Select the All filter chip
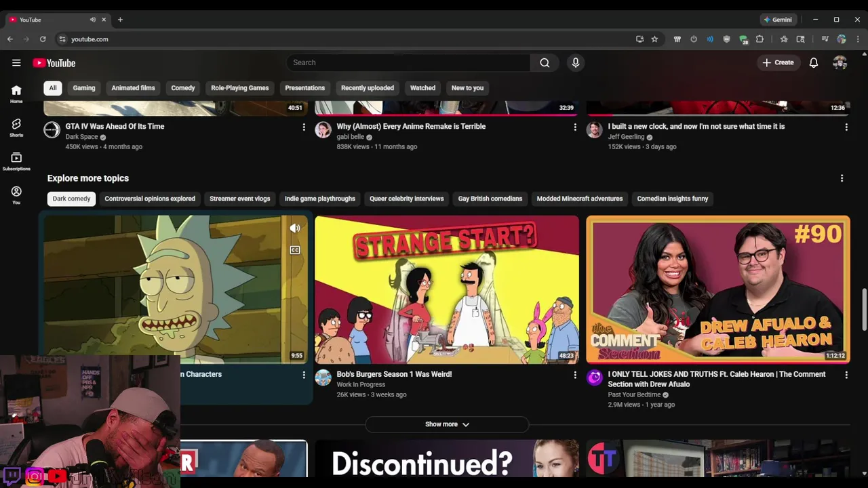Screen dimensions: 868x488 tap(52, 88)
